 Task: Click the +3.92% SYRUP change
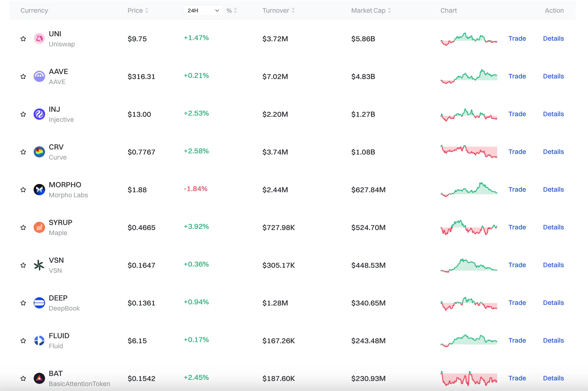[x=196, y=226]
